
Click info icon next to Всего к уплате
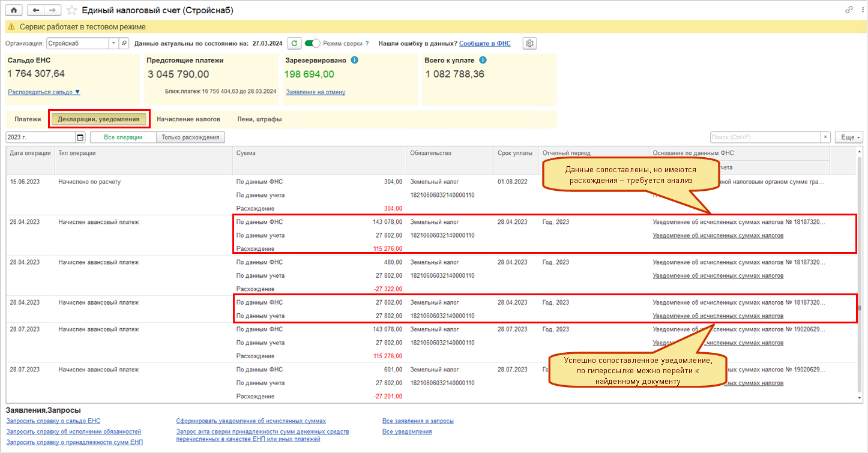tap(483, 61)
